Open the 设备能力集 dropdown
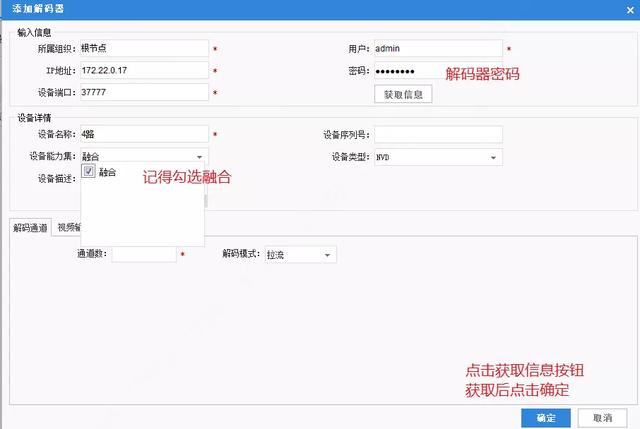The image size is (640, 429). point(144,156)
